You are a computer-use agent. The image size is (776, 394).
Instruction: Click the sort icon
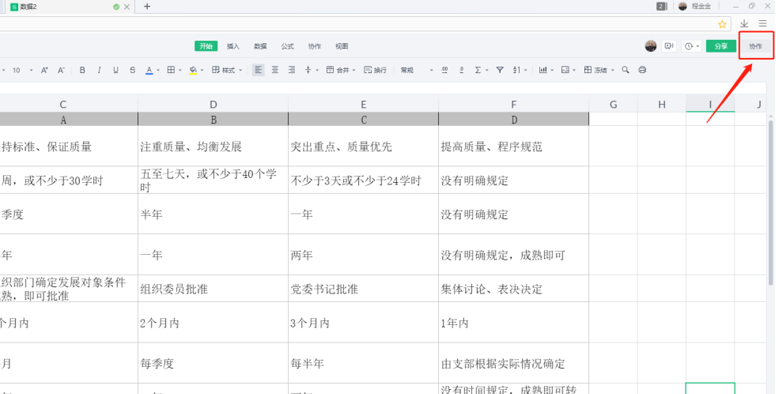pyautogui.click(x=517, y=70)
